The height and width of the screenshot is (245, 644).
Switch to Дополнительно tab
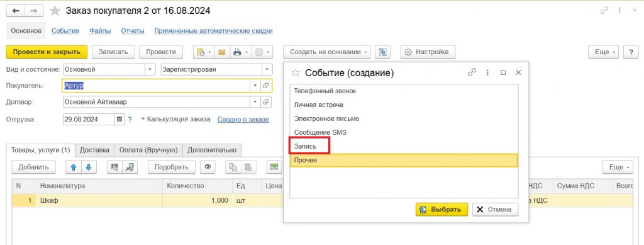point(212,151)
